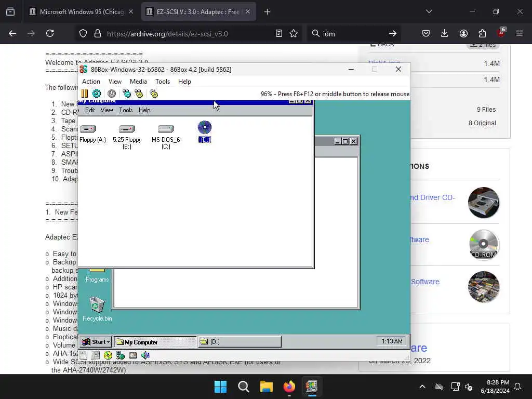Open Tools menu in My Computer window
Viewport: 532px width, 399px height.
[126, 110]
